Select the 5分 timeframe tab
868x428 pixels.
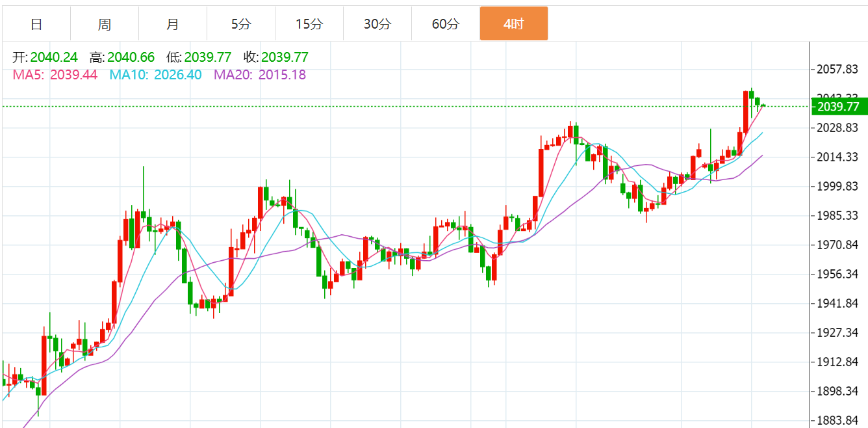click(x=241, y=24)
